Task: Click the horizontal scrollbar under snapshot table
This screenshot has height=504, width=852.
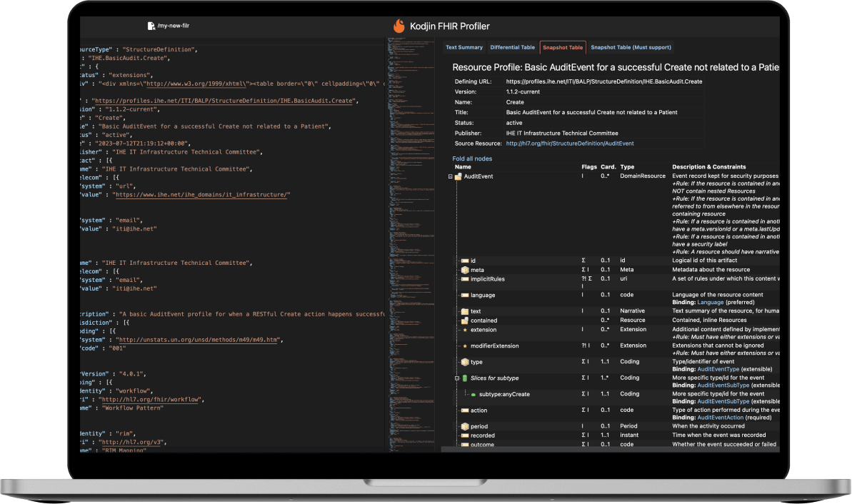Action: click(x=610, y=450)
